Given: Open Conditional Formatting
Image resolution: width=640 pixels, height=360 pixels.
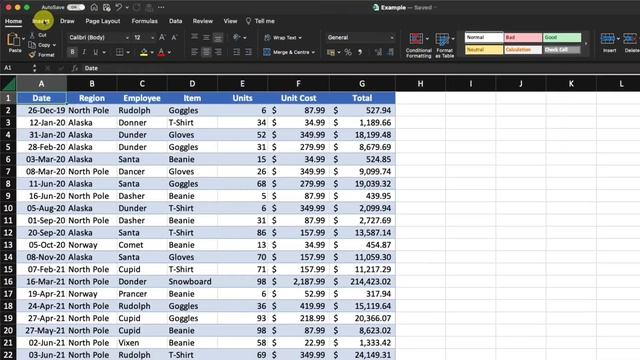Looking at the screenshot, I should pos(418,45).
